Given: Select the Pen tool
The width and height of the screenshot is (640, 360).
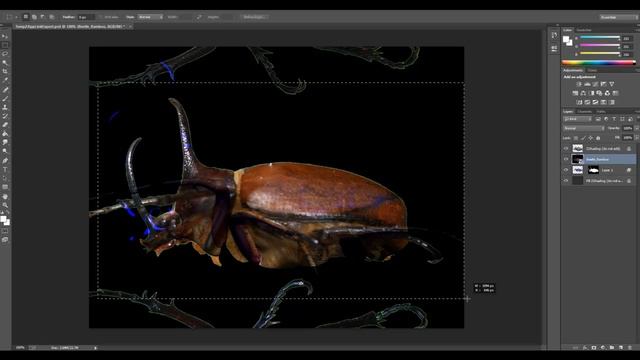Looking at the screenshot, I should (x=5, y=160).
